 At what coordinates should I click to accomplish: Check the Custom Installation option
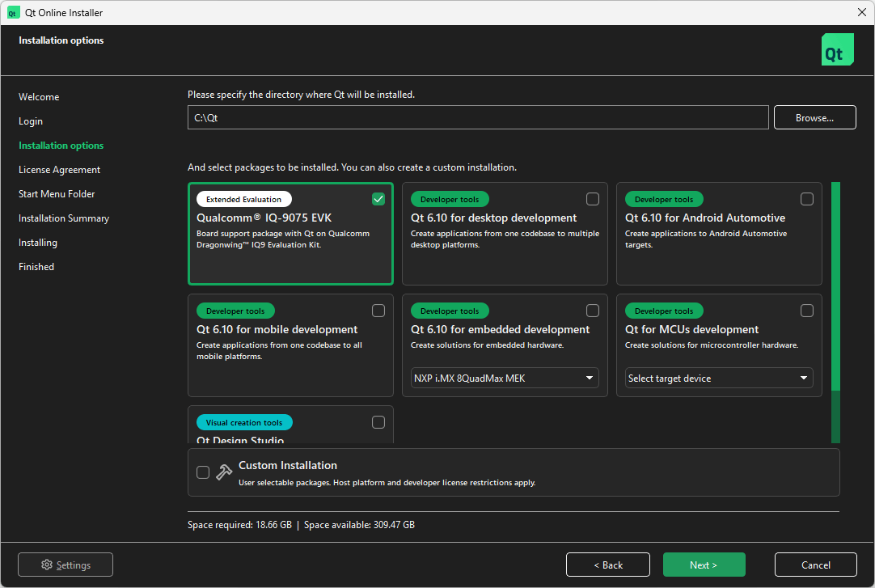(203, 472)
